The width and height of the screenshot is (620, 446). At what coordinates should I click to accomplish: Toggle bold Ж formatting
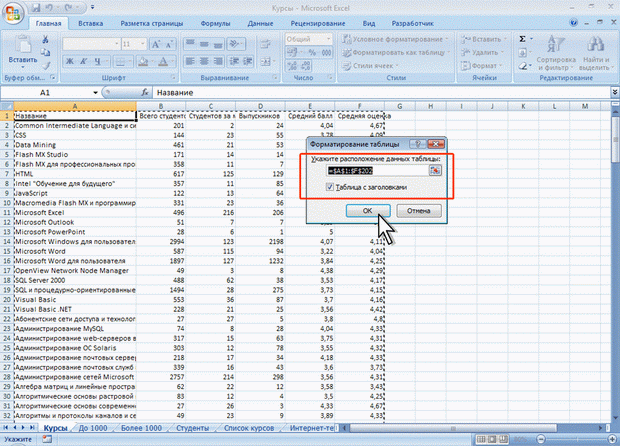70,61
